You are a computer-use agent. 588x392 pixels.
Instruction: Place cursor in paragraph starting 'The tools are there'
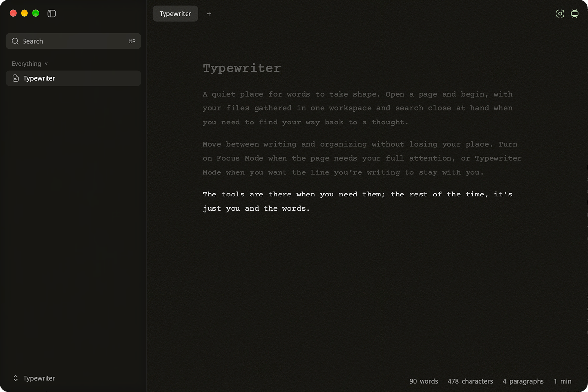click(357, 201)
